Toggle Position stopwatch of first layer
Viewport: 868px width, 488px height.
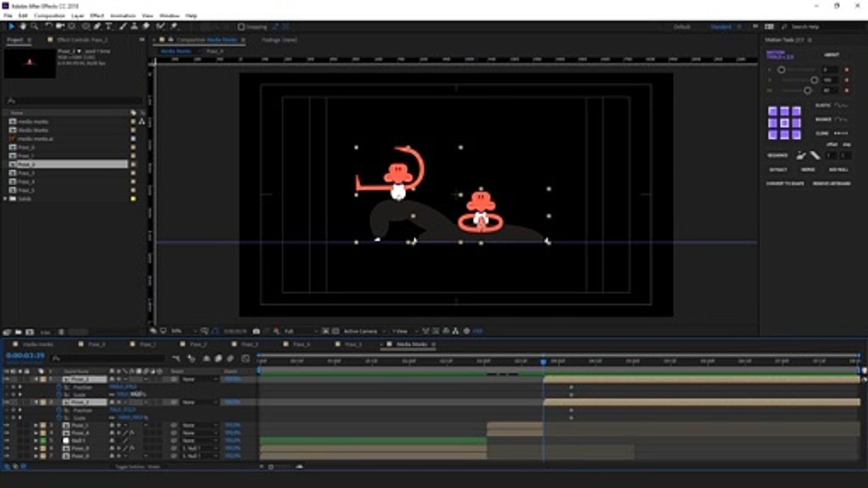[x=59, y=387]
